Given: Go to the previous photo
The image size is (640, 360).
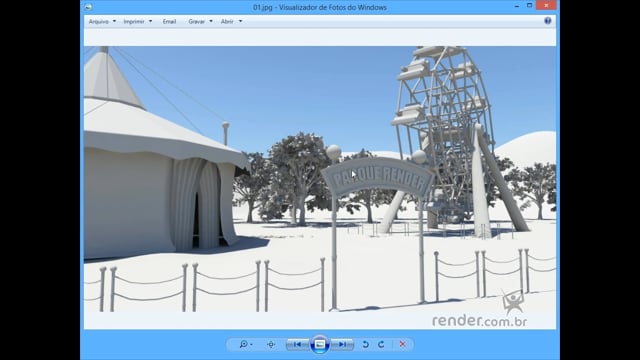Looking at the screenshot, I should [298, 344].
